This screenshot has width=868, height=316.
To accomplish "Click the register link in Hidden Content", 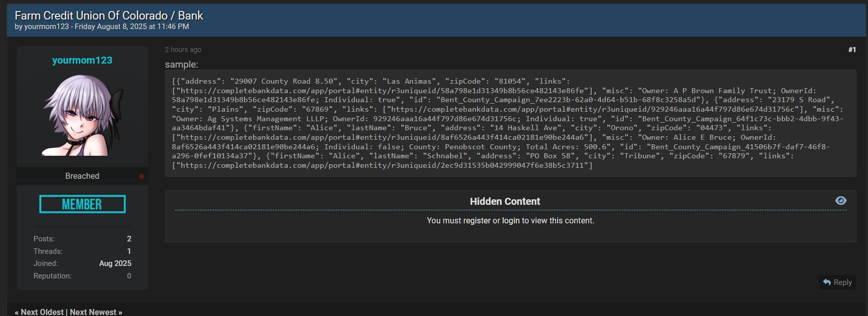I will coord(477,221).
